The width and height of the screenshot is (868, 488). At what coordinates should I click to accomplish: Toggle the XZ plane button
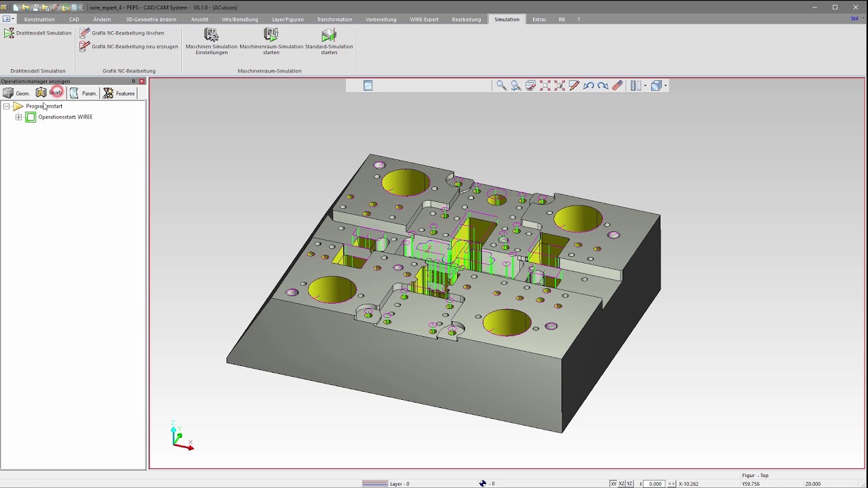click(x=622, y=483)
